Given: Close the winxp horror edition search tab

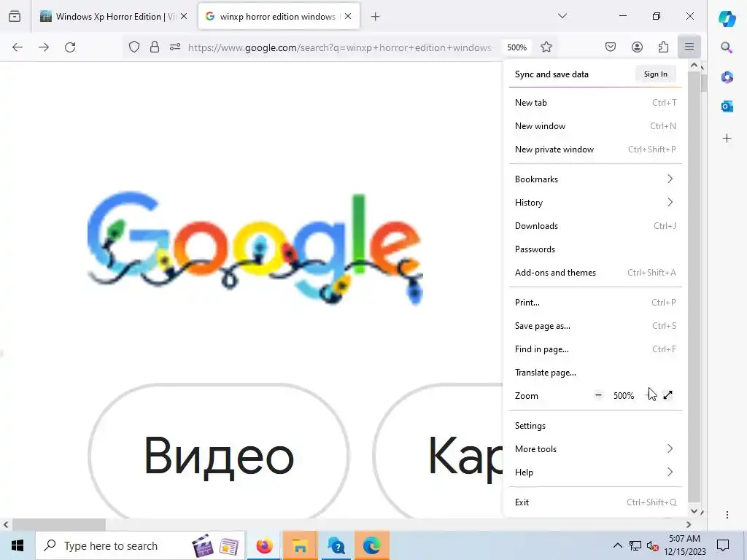Looking at the screenshot, I should pyautogui.click(x=348, y=17).
